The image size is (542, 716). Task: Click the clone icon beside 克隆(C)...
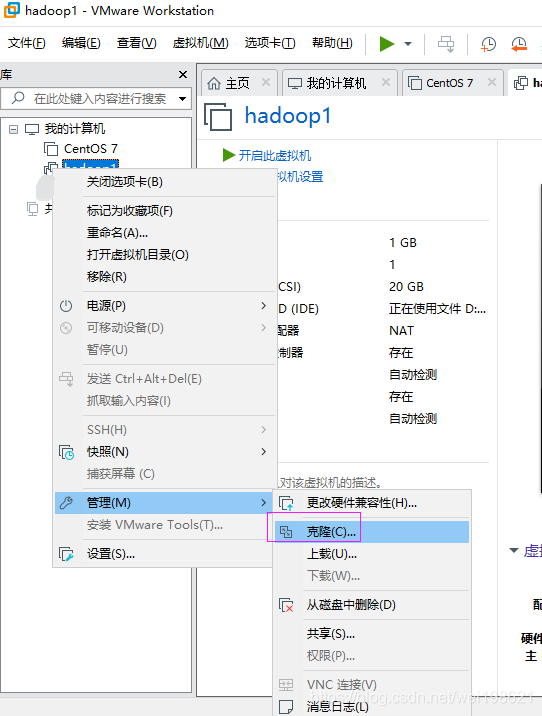(x=286, y=532)
